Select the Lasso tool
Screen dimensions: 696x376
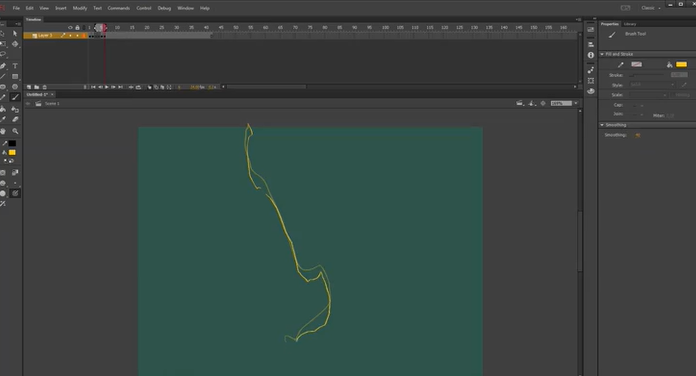(x=3, y=54)
